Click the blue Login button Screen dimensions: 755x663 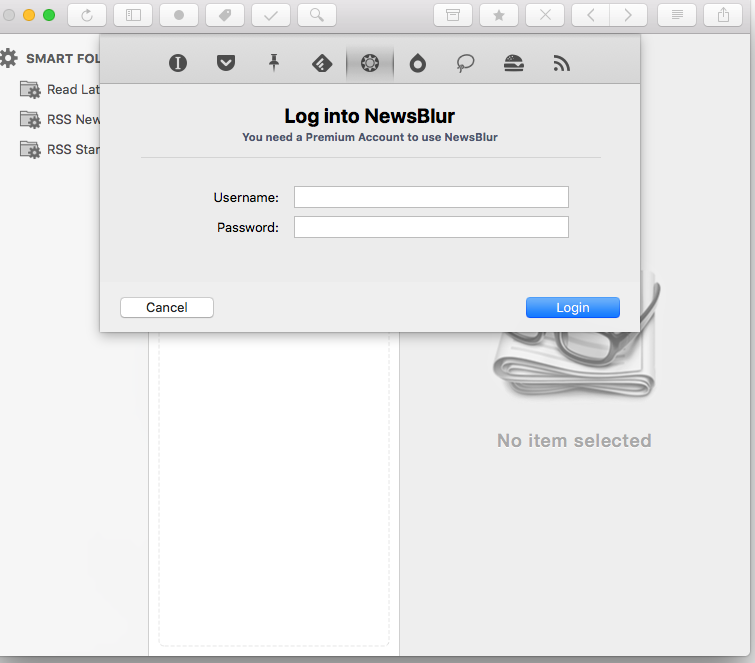(573, 307)
